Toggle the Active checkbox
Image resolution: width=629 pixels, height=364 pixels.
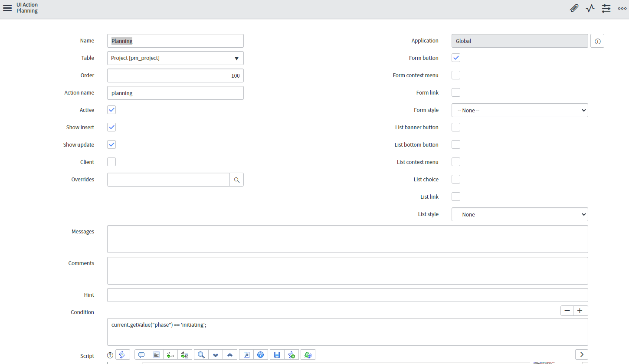(111, 110)
